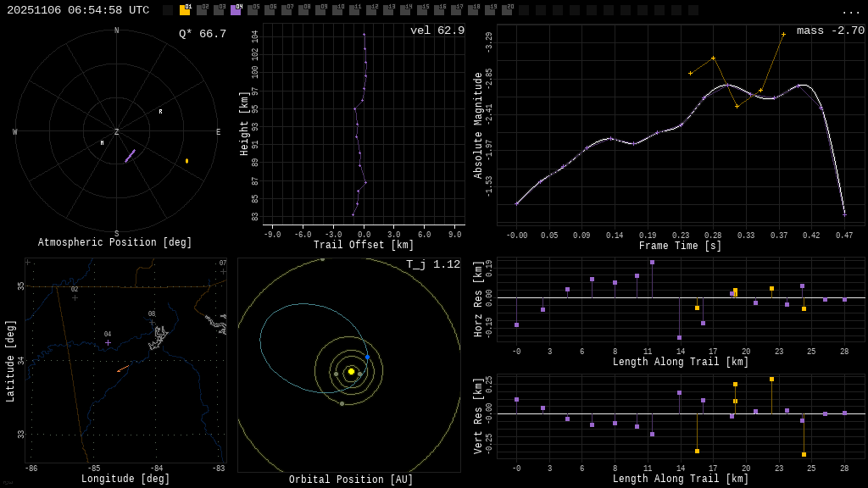Toggle station 08 square in top bar
The image size is (868, 488).
(303, 10)
